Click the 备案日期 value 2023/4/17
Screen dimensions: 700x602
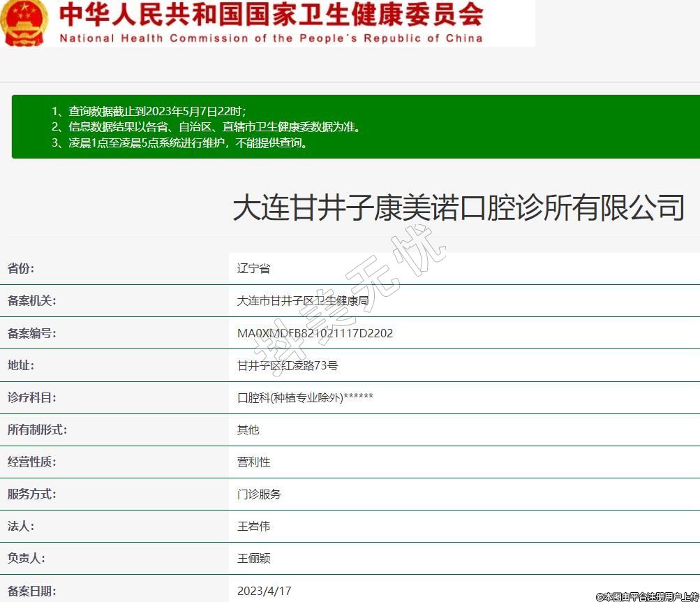click(x=264, y=591)
